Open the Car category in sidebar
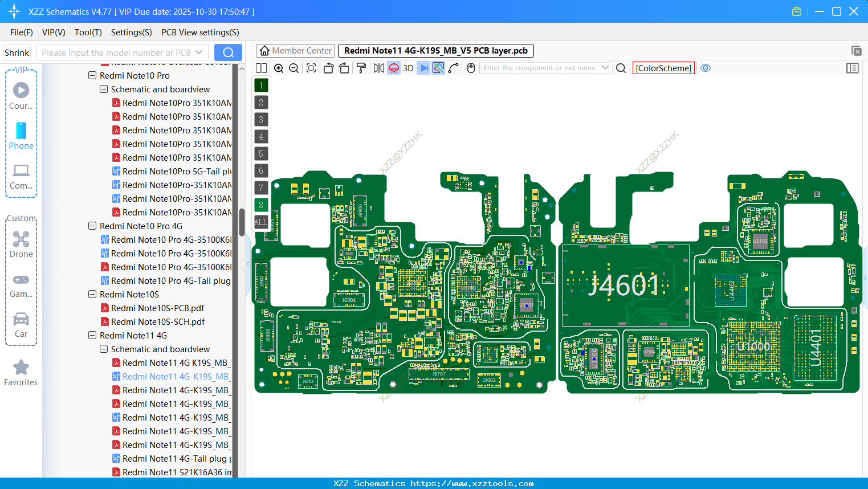This screenshot has height=489, width=868. click(21, 325)
